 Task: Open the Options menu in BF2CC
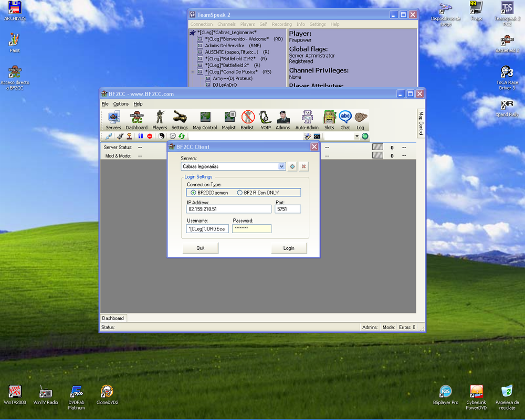click(121, 104)
